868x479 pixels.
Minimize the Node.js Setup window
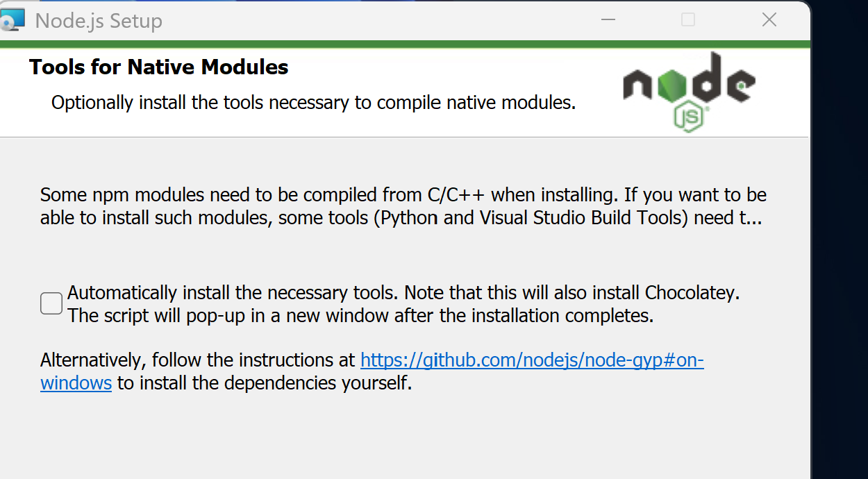tap(608, 20)
